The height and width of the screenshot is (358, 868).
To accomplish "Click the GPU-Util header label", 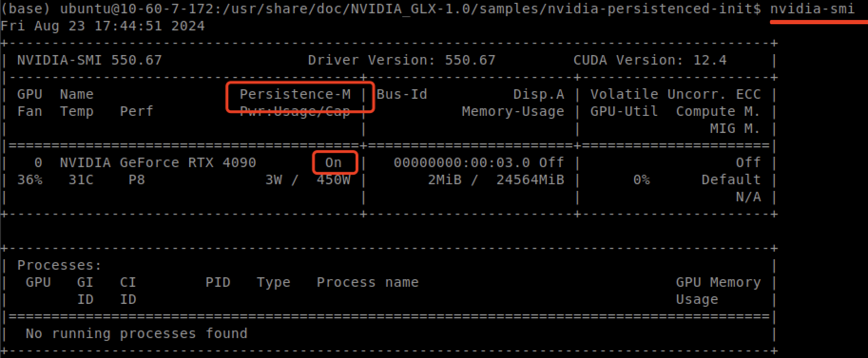I will [624, 112].
